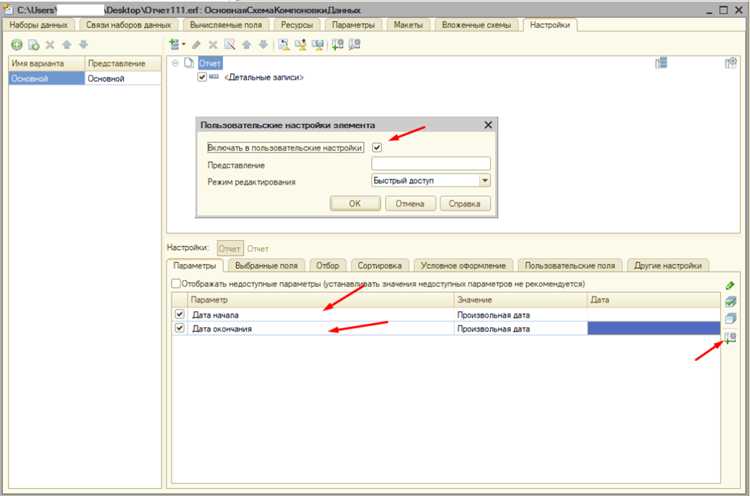The height and width of the screenshot is (496, 750).
Task: Uncheck the Дата окончания parameter
Action: (x=179, y=328)
